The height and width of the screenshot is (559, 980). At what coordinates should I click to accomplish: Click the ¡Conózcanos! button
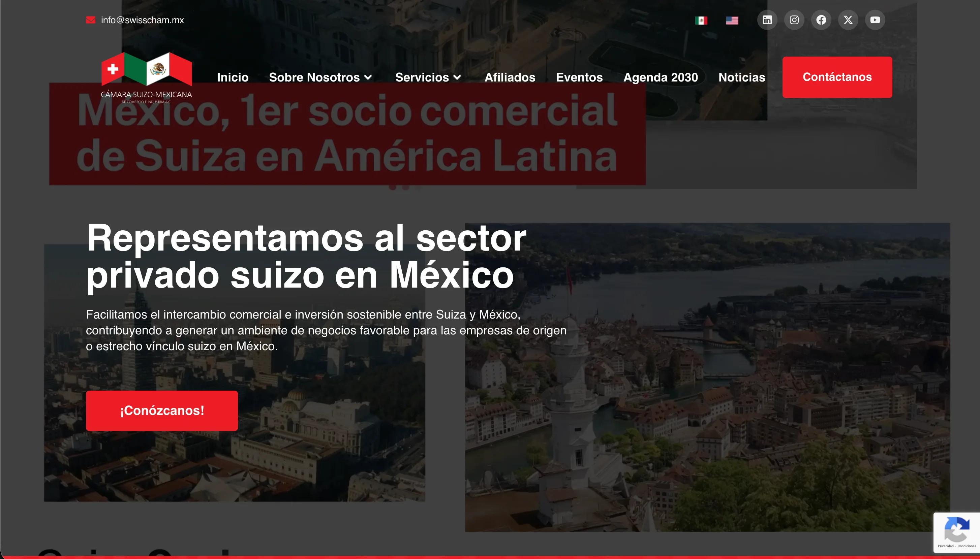click(x=162, y=410)
